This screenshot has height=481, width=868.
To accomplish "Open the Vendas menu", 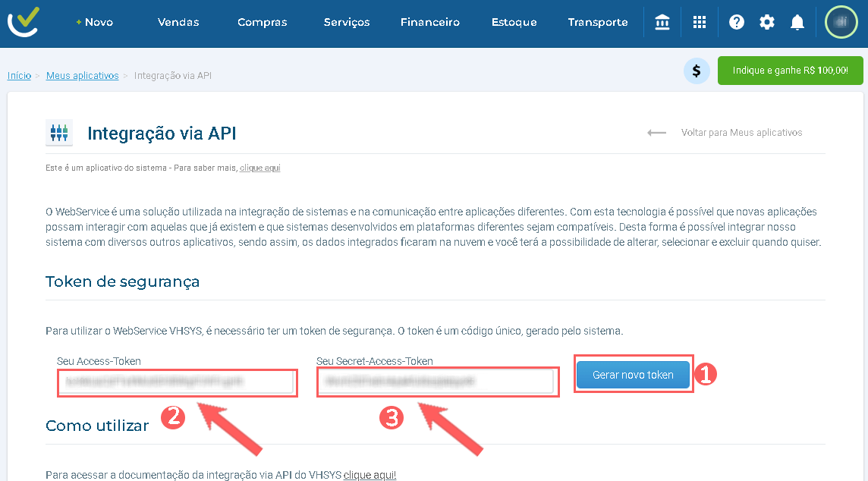I will click(x=178, y=23).
